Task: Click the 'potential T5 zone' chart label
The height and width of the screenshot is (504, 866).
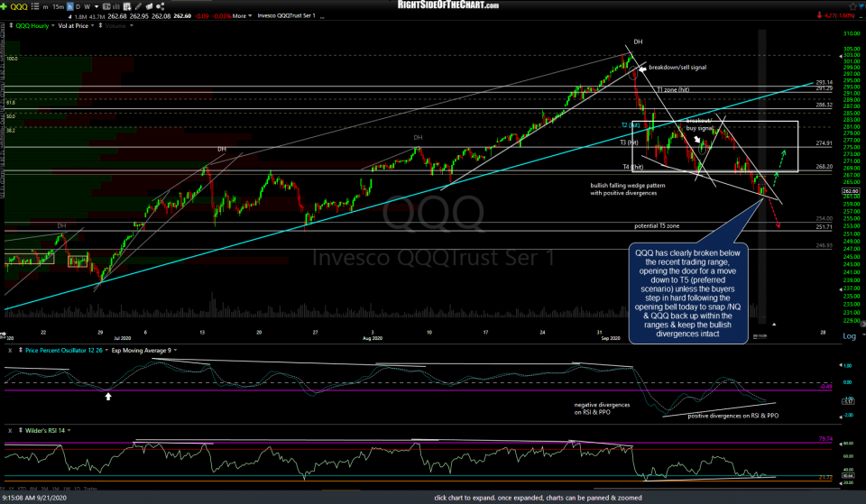Action: click(x=657, y=225)
